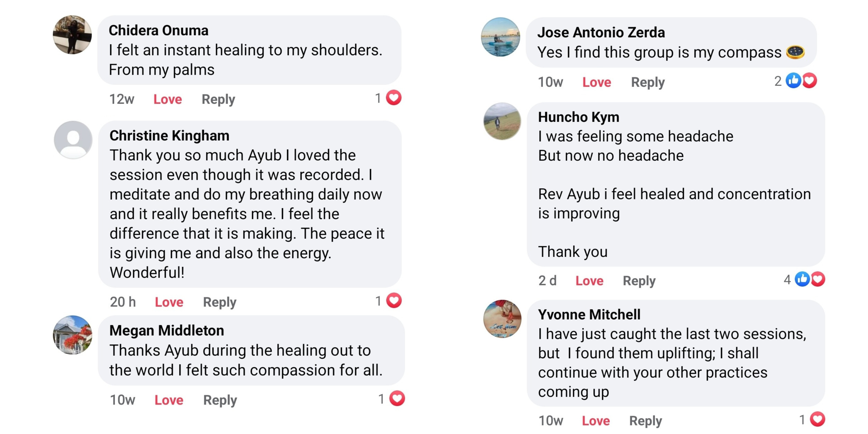Image resolution: width=868 pixels, height=434 pixels.
Task: Click the heart reaction on Chidera Onuma's comment
Action: click(394, 98)
